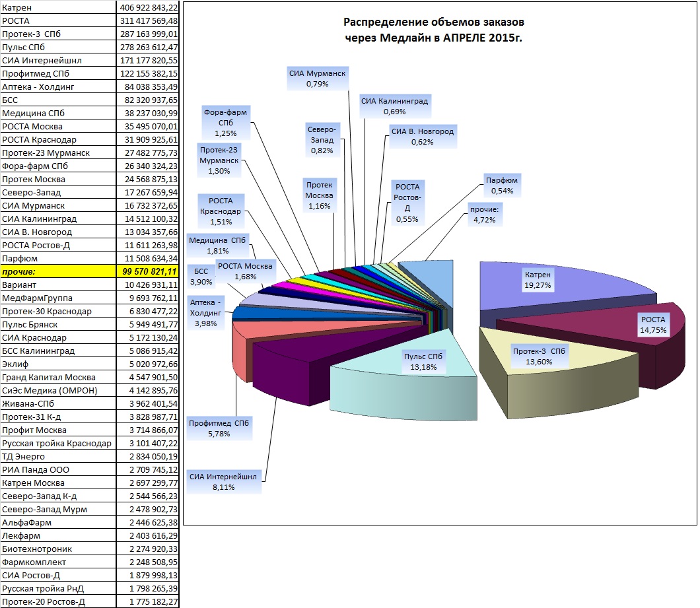Select the Протек-23 Мурманск 1,30% label
This screenshot has height=608, width=700.
click(x=219, y=160)
